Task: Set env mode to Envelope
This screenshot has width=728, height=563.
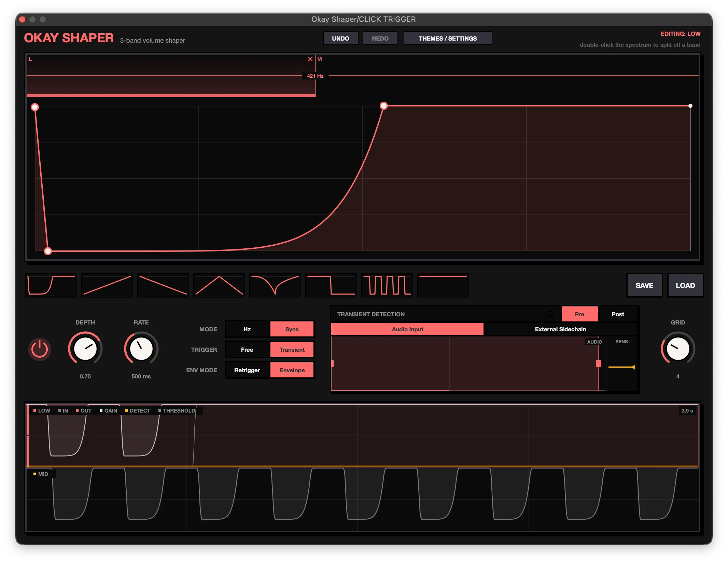Action: pyautogui.click(x=292, y=370)
